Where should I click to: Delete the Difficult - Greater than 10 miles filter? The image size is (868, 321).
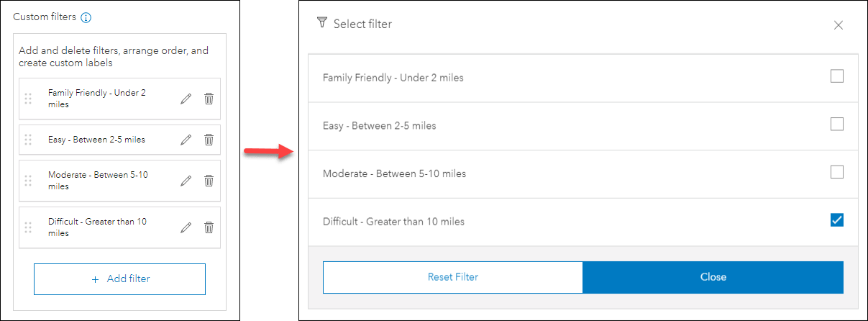pyautogui.click(x=209, y=227)
